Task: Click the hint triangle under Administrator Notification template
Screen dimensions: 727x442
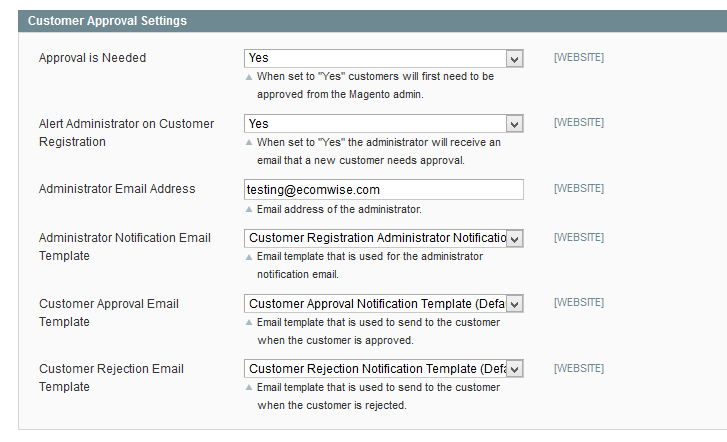Action: [249, 257]
